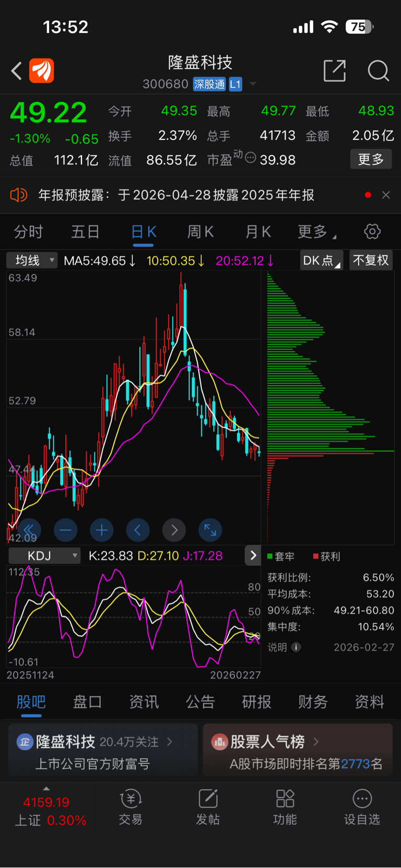The image size is (401, 868).
Task: Move chart right one candle
Action: click(174, 530)
